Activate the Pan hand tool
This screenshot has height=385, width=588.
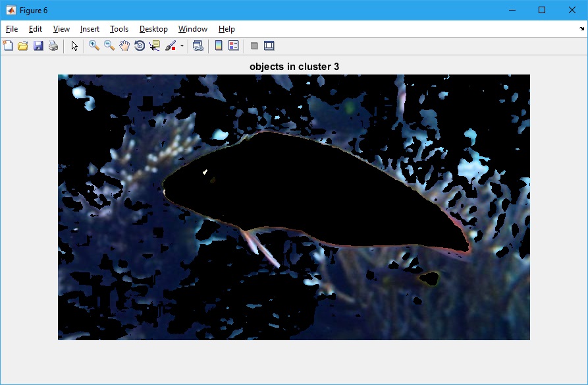124,45
